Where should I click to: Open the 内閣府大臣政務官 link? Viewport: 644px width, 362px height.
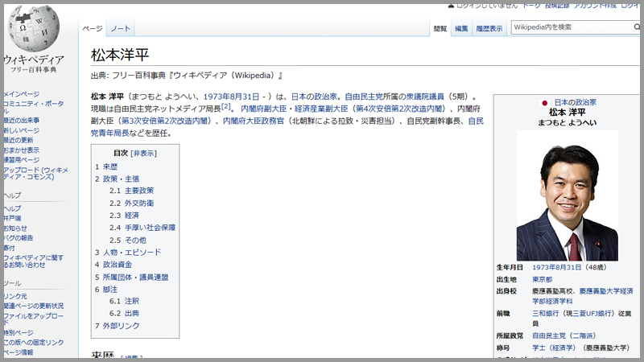coord(254,121)
